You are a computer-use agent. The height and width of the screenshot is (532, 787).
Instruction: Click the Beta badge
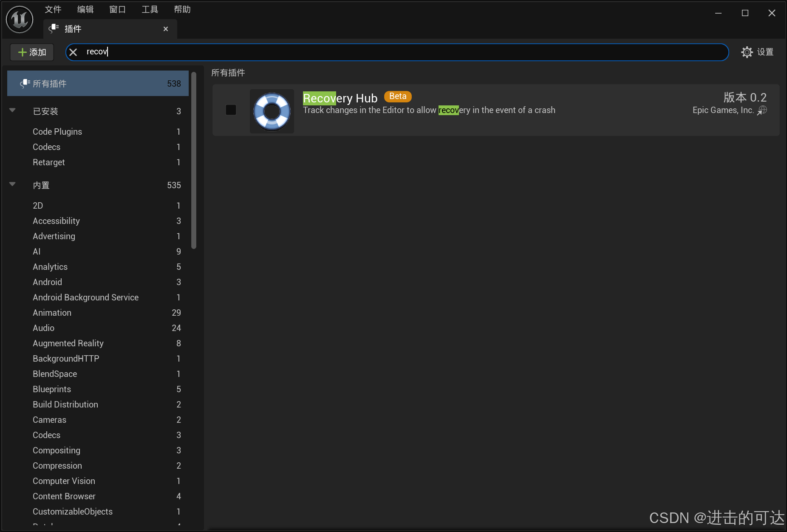click(398, 96)
